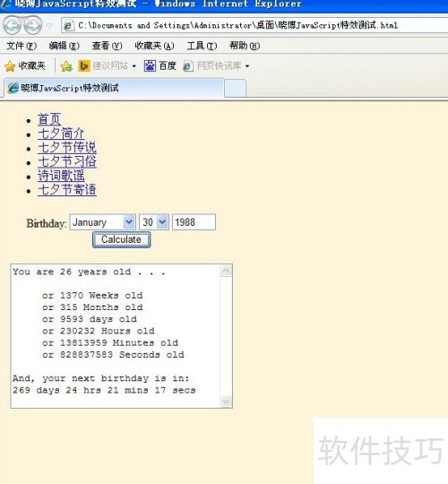
Task: Open the empty new tab button
Action: (x=235, y=88)
